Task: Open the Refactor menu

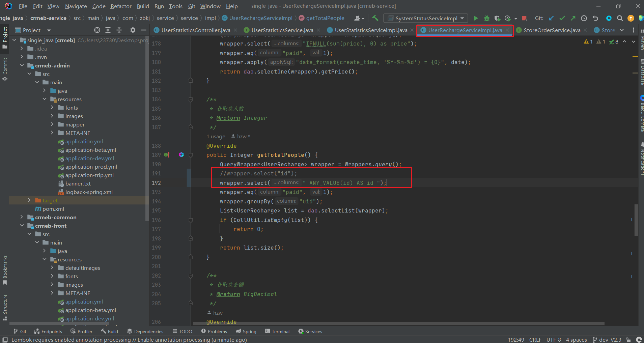Action: [x=121, y=6]
